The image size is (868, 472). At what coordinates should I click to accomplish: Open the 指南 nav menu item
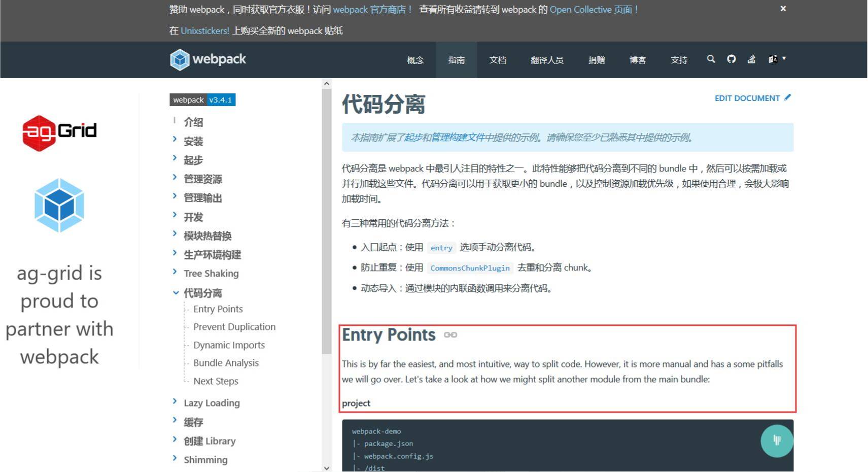(457, 60)
